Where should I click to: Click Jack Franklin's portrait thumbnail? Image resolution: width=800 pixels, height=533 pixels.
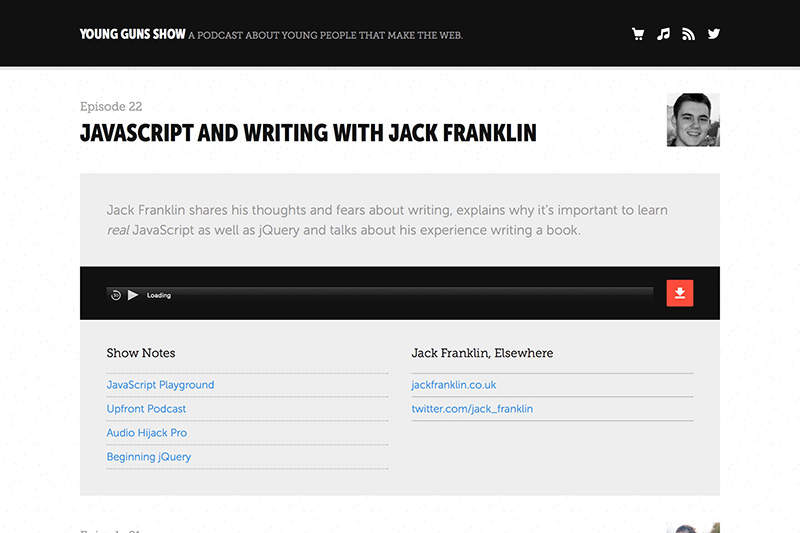coord(693,120)
